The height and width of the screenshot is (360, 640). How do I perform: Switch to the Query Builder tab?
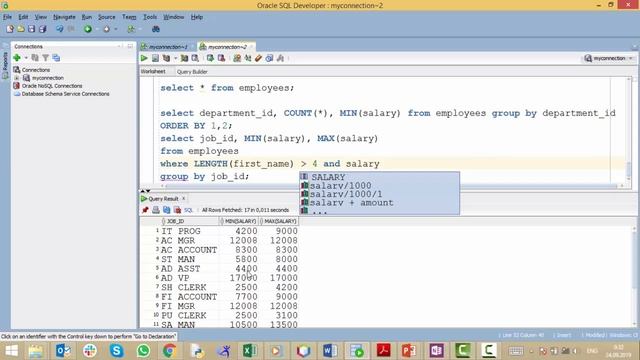(x=192, y=72)
